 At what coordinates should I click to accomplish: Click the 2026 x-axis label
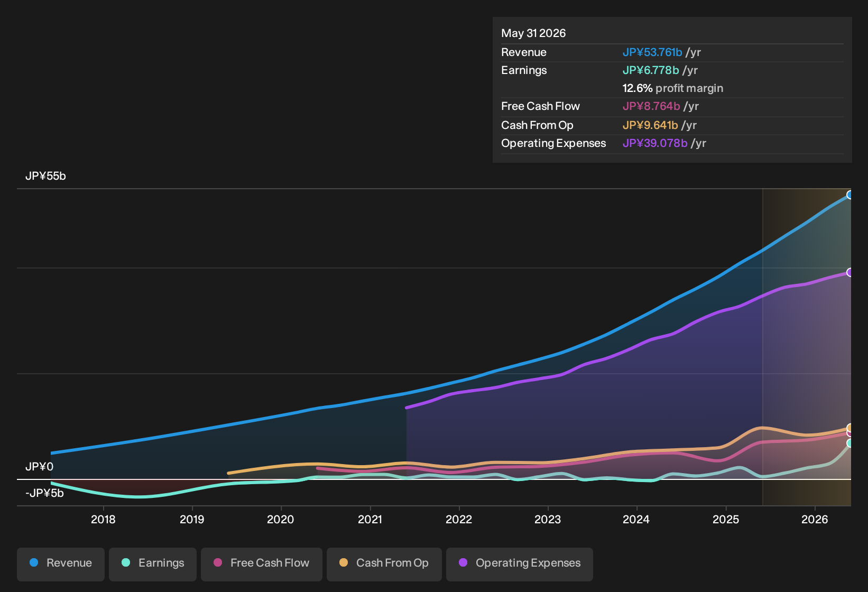pyautogui.click(x=815, y=520)
